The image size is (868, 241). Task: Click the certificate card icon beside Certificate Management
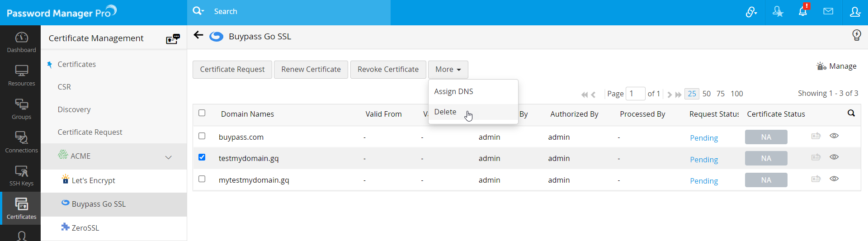click(x=173, y=39)
